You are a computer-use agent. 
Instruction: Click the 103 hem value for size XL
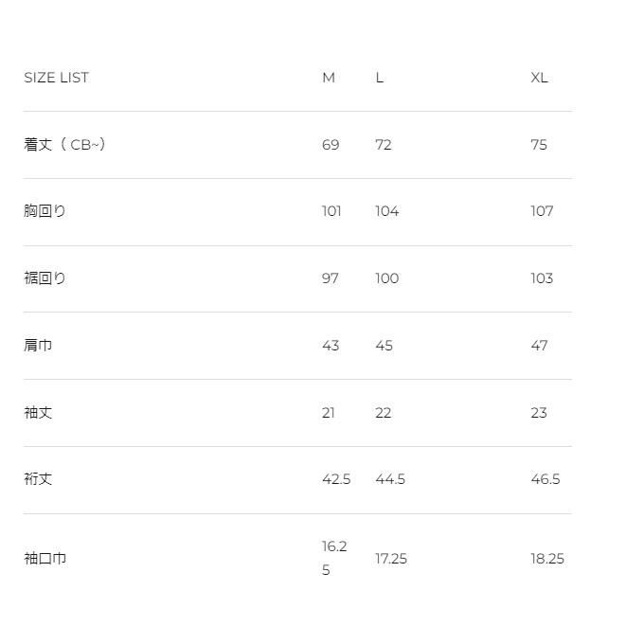(542, 278)
